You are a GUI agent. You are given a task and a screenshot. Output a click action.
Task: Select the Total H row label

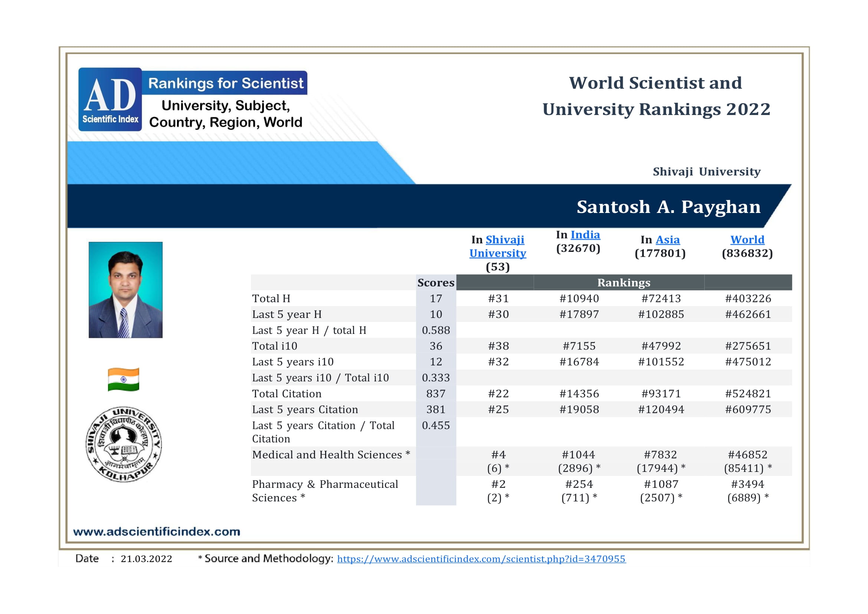[271, 299]
